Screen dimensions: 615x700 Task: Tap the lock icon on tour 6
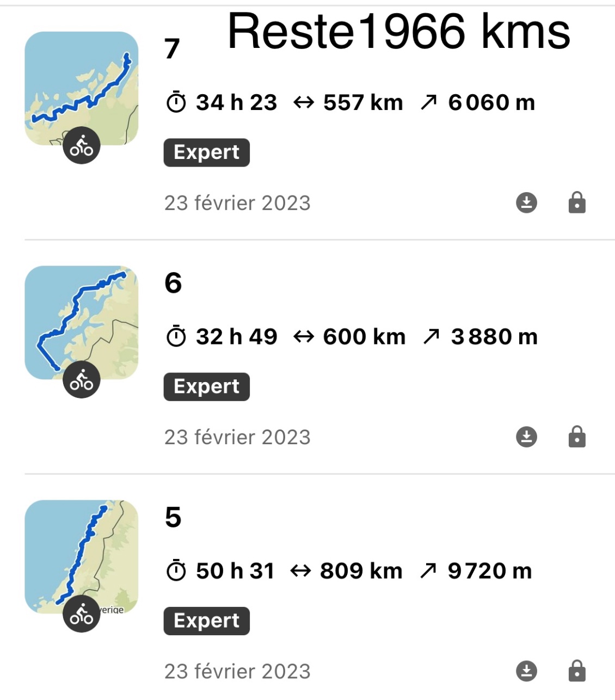coord(577,437)
